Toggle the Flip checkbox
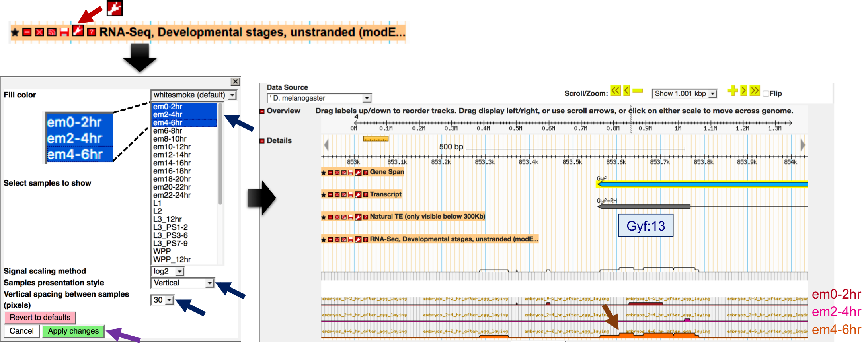 coord(766,94)
